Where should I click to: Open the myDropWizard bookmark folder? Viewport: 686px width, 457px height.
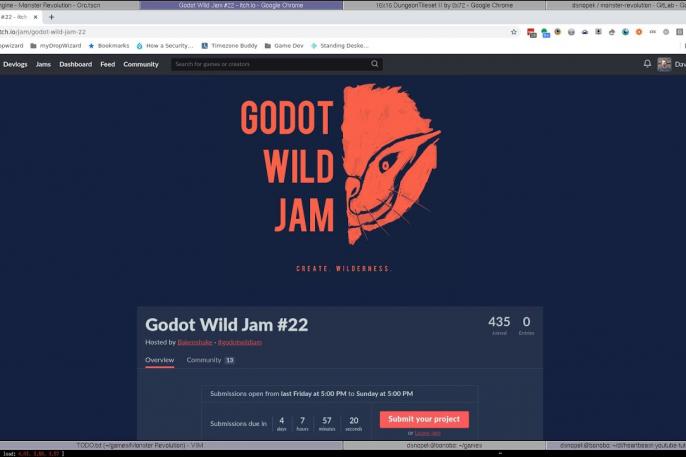56,45
